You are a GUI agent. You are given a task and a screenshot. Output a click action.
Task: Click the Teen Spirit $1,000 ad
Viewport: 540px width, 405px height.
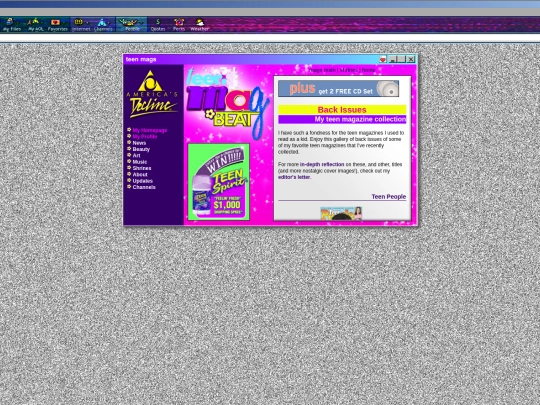219,182
